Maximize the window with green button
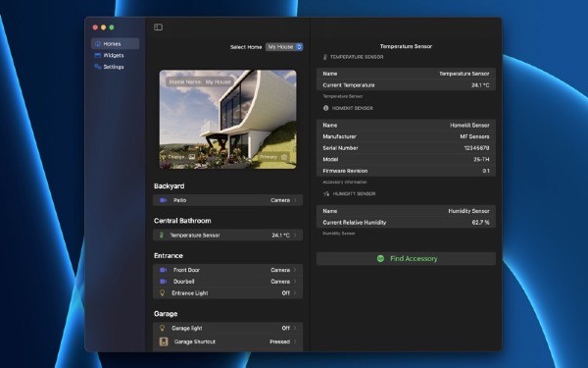 112,27
